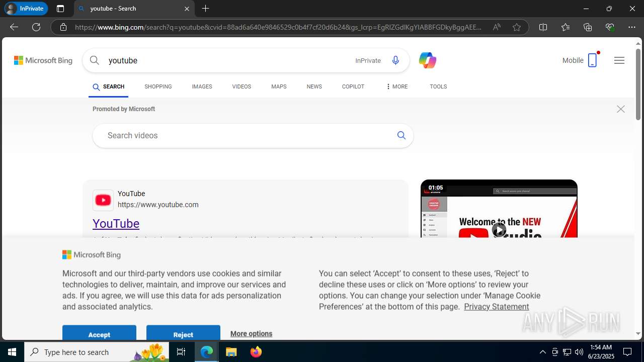Open File Explorer from taskbar

231,352
